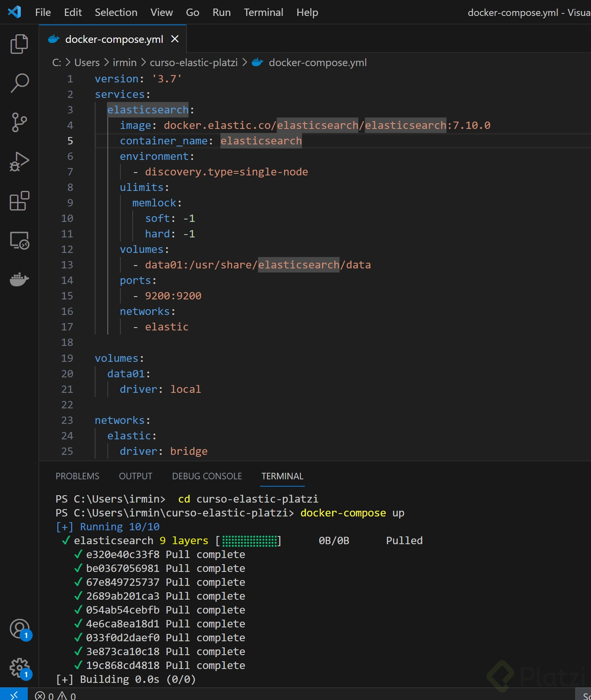Click the 'docker-compose up' command in terminal

tap(352, 513)
